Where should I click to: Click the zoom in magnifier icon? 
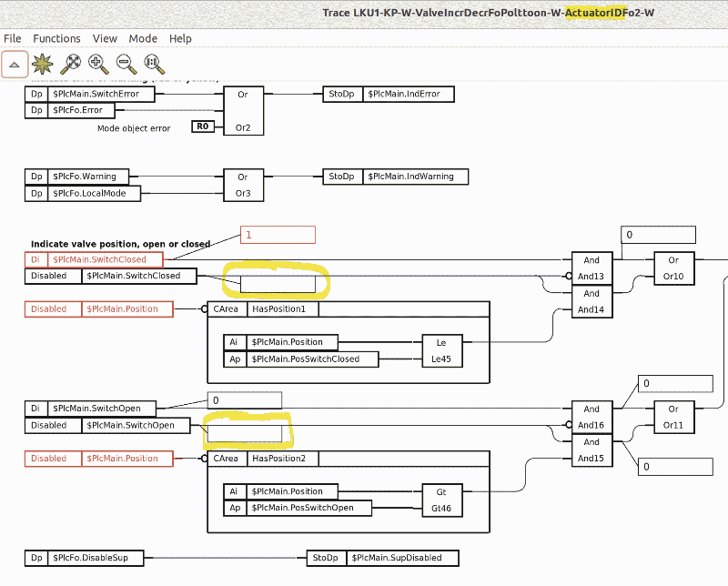[x=98, y=64]
